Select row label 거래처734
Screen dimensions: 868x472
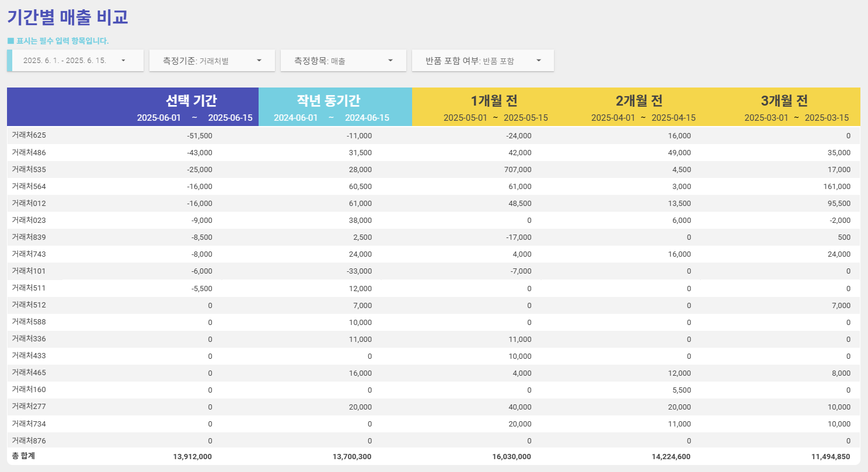pyautogui.click(x=29, y=423)
